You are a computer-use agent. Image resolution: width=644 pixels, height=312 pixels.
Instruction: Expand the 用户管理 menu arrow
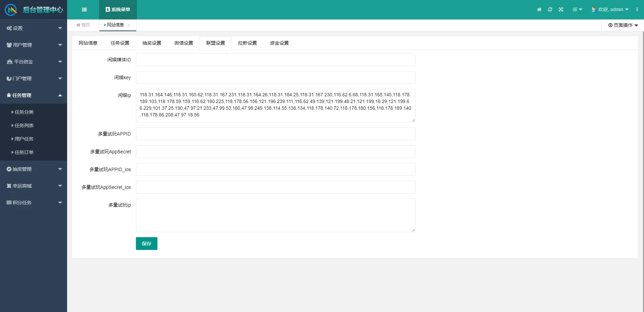coord(60,45)
